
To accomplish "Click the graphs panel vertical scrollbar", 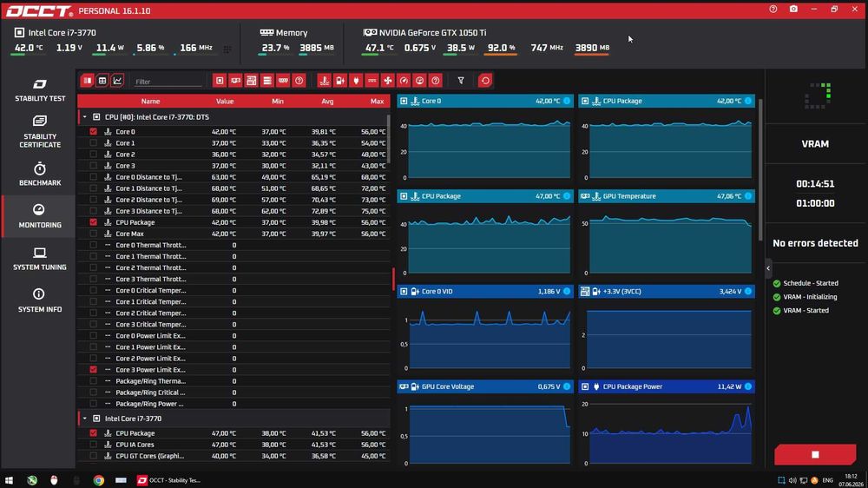I will coord(760,169).
